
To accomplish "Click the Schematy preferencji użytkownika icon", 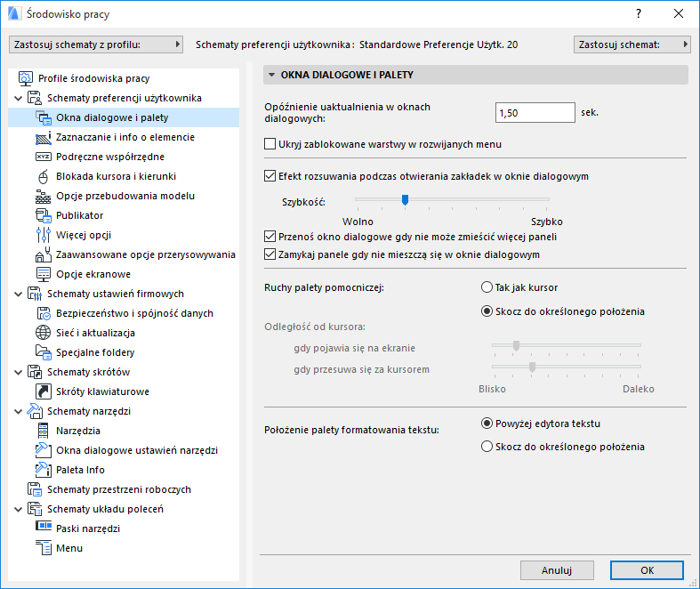I will click(x=35, y=98).
